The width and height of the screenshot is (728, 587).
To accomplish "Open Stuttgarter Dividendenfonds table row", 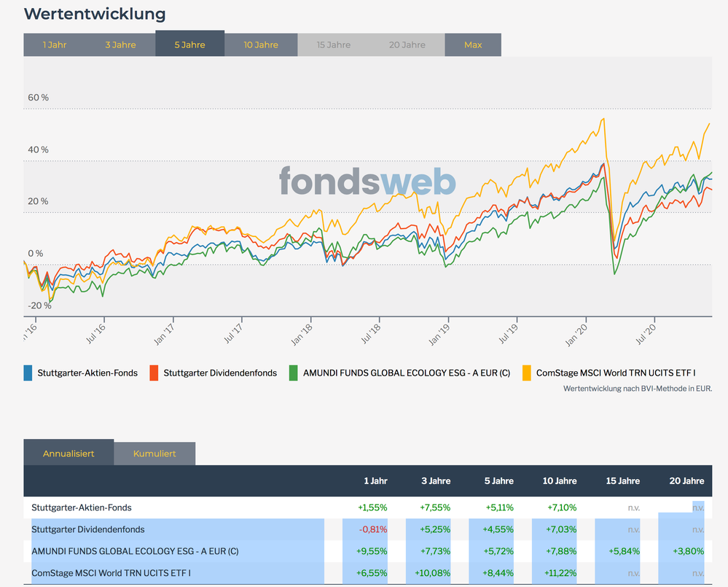I will (x=88, y=529).
